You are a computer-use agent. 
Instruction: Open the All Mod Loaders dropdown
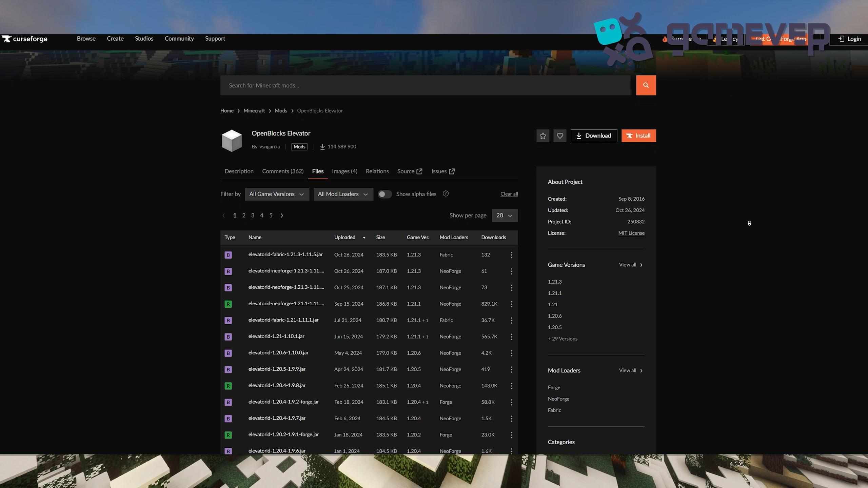[x=343, y=194]
